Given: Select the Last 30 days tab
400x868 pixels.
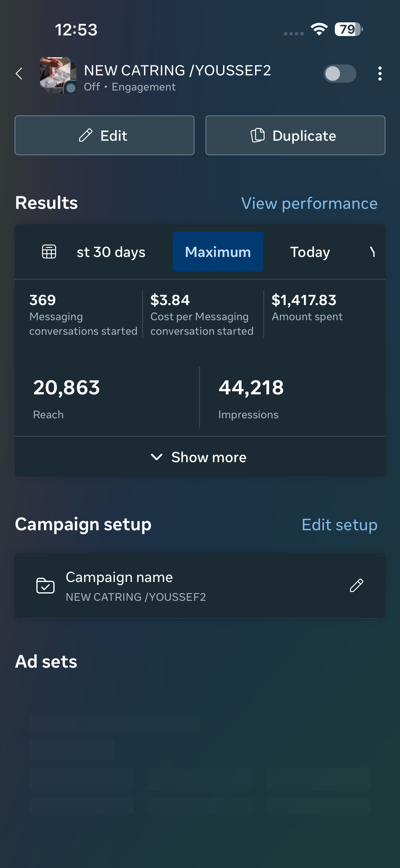Looking at the screenshot, I should coord(111,252).
